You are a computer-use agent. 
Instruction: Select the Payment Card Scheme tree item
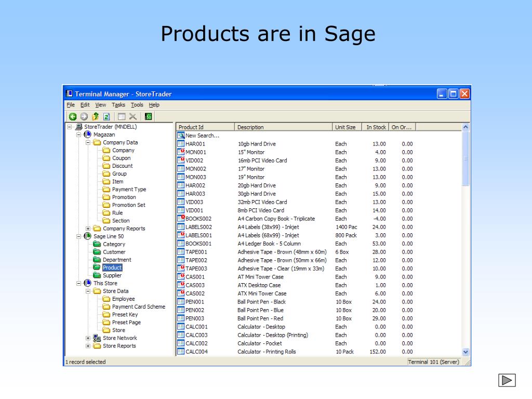(139, 307)
